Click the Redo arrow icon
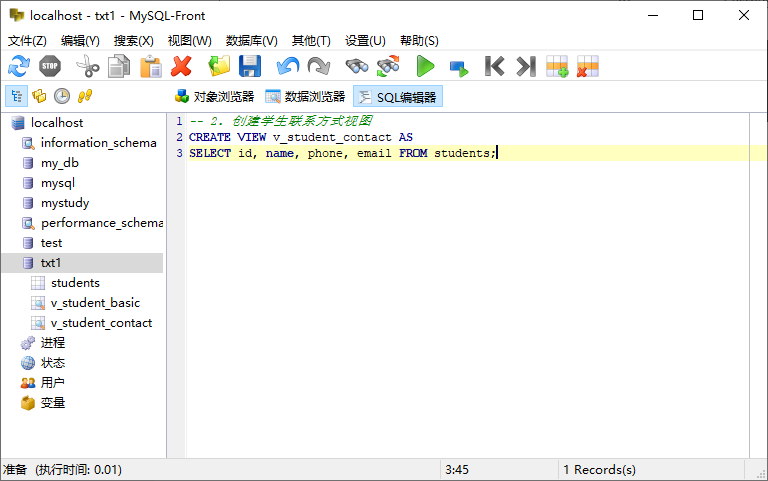768x481 pixels. coord(319,66)
